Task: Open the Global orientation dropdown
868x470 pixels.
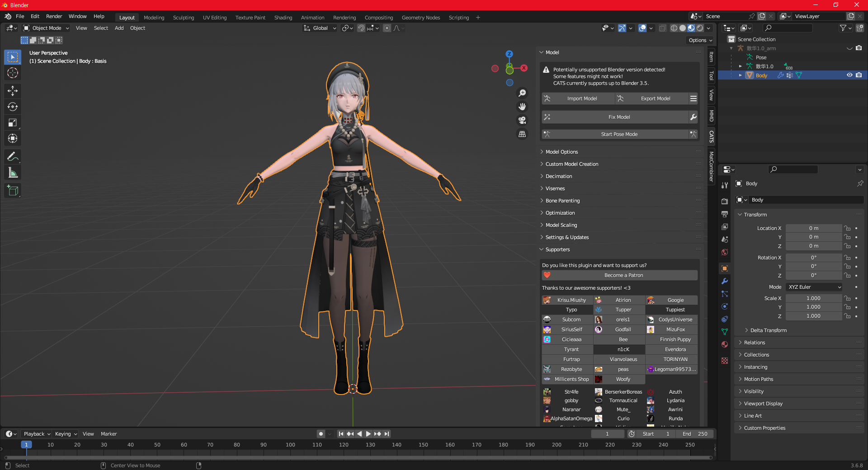Action: 320,28
